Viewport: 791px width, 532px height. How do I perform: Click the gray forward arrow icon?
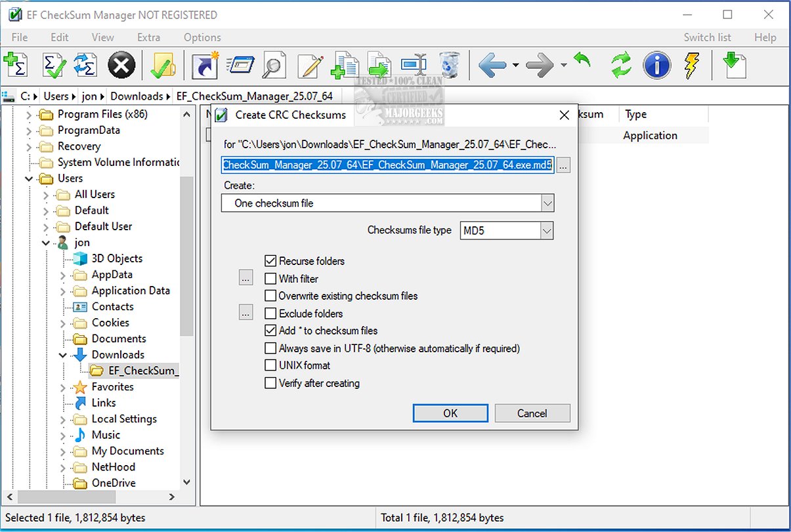pyautogui.click(x=540, y=65)
